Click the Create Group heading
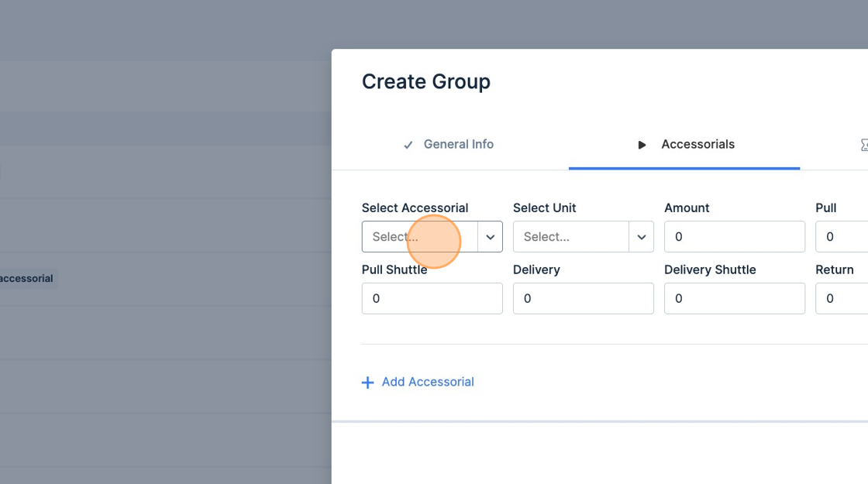 pos(426,81)
